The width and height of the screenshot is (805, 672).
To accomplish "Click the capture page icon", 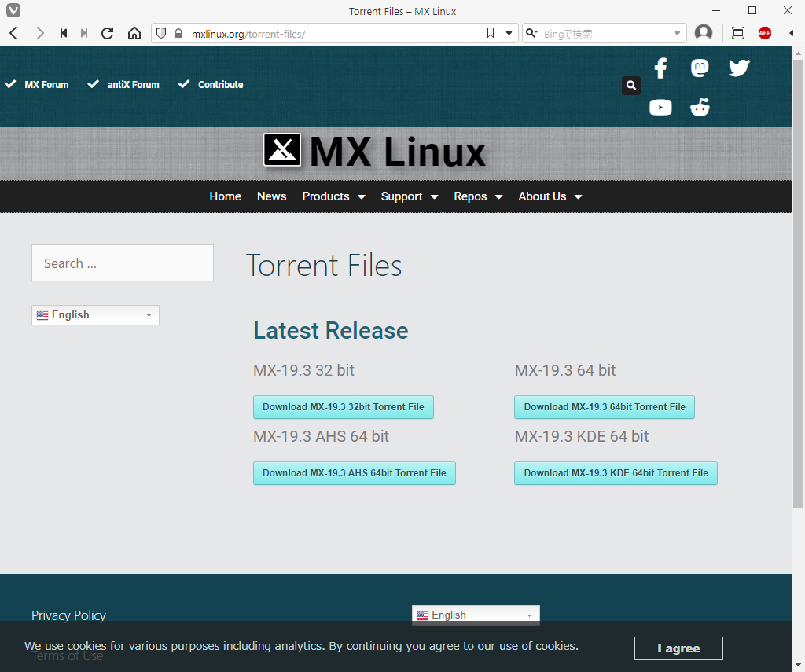I will tap(737, 33).
